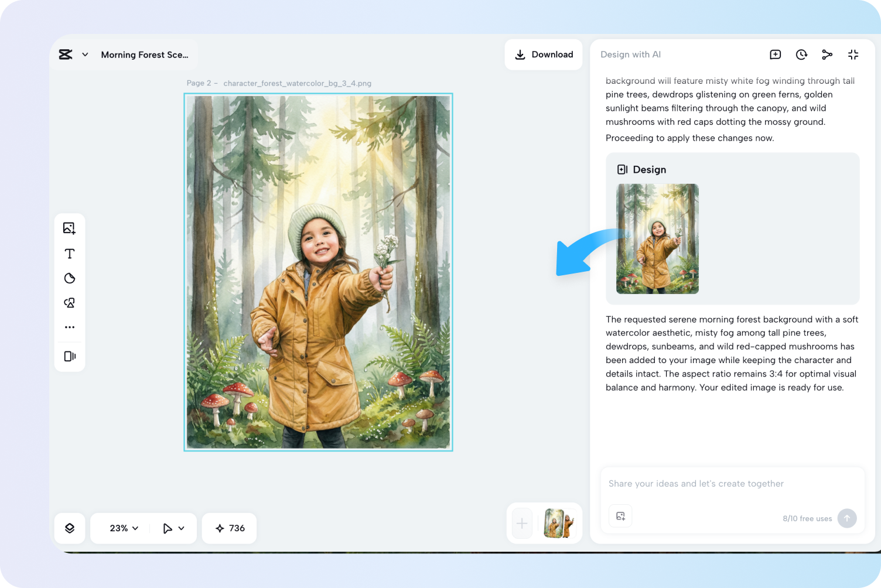
Task: Collapse the Design with AI panel
Action: [853, 54]
